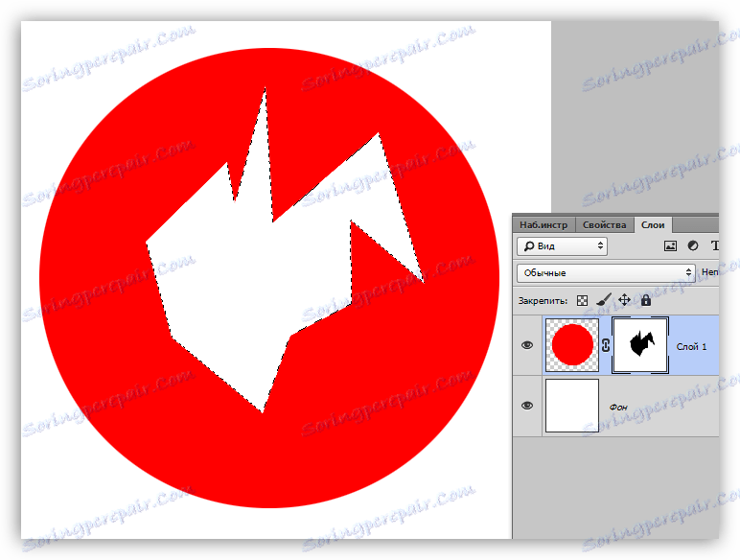Lock all with padlock icon
The height and width of the screenshot is (560, 740).
tap(646, 300)
